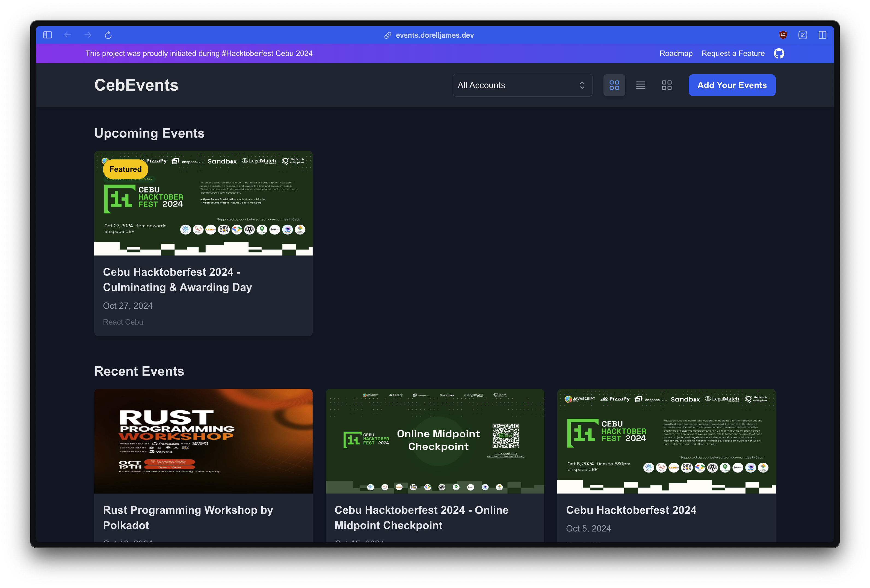The width and height of the screenshot is (870, 588).
Task: Click the CebEvents site title
Action: pyautogui.click(x=136, y=85)
